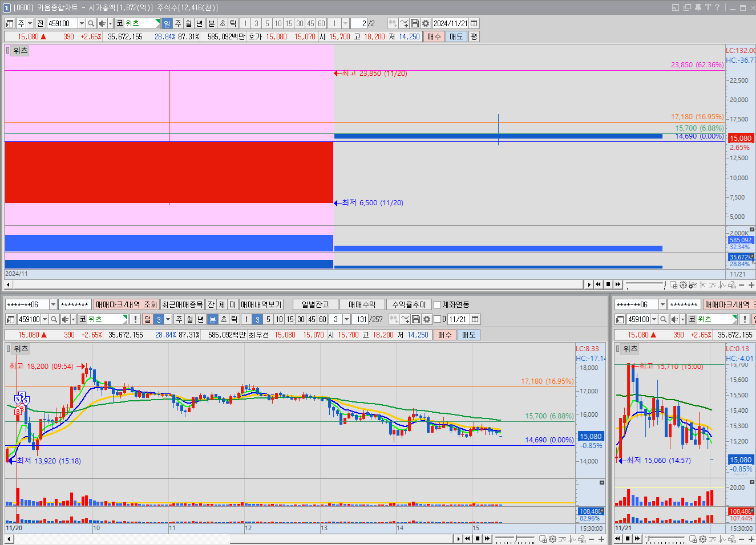Click the exclamation mark in lower-right chart toolbar

pos(745,319)
